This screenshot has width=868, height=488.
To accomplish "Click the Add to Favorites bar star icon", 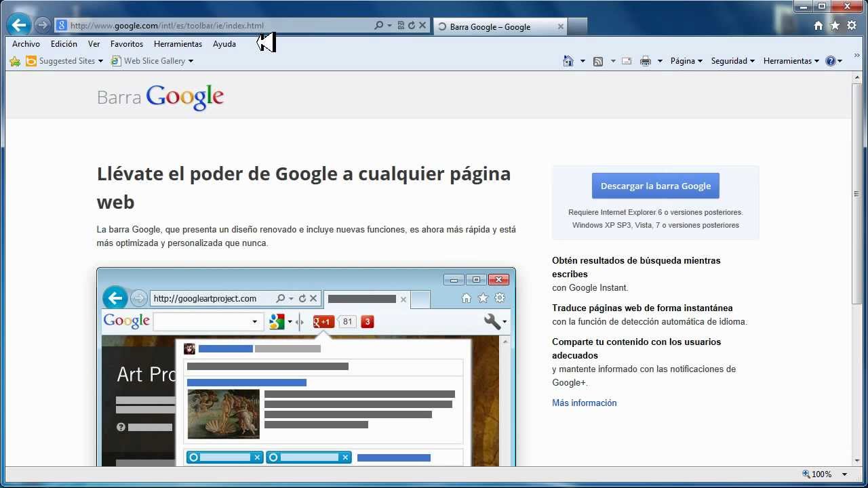I will click(15, 61).
